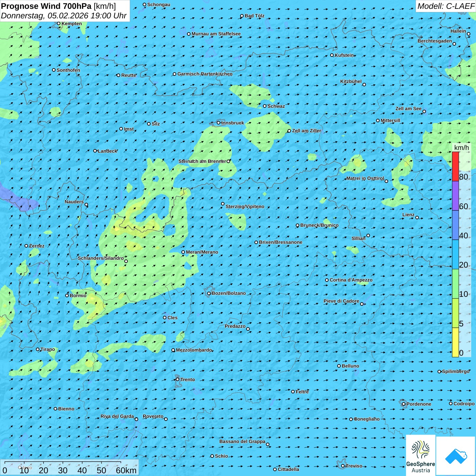
Task: Click the 'Schio' label
Action: coord(221,456)
